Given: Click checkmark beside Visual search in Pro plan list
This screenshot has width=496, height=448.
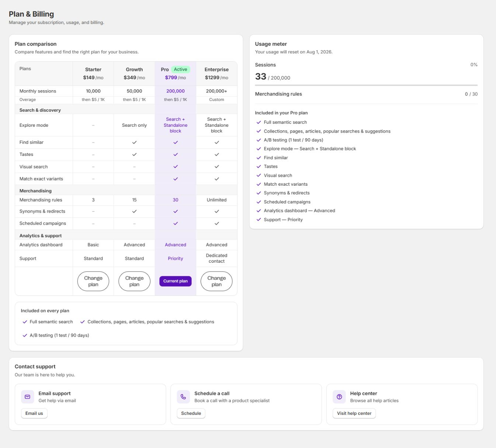Looking at the screenshot, I should coord(259,175).
